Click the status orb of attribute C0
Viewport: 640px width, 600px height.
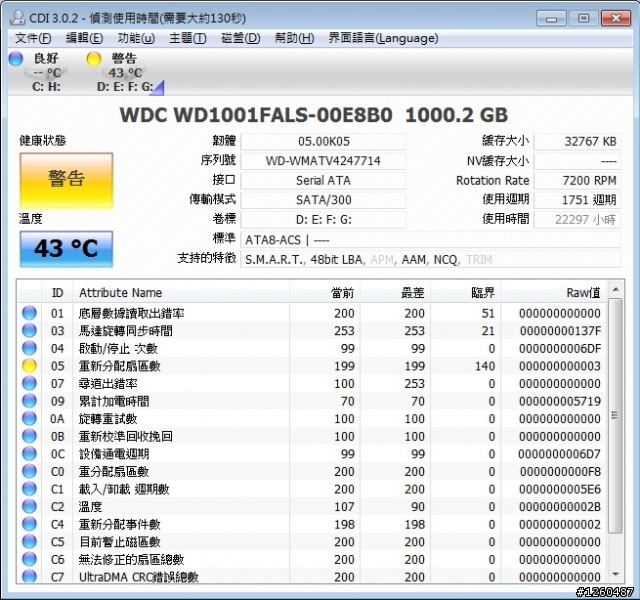29,471
